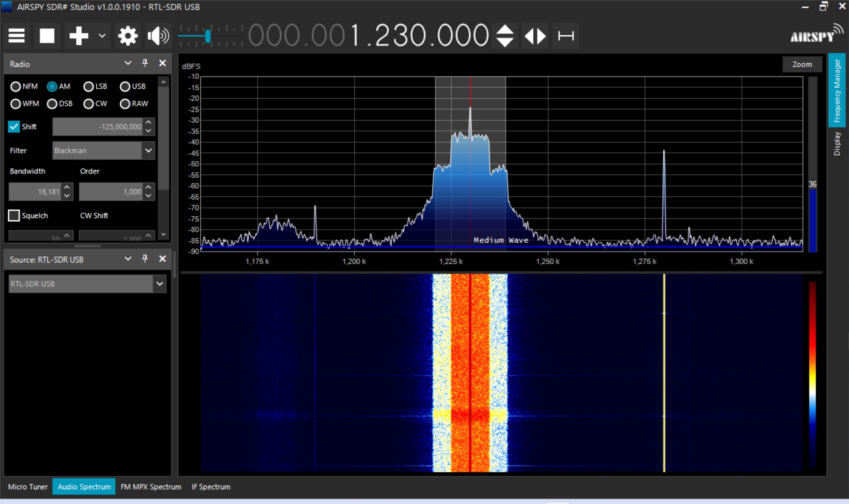Open the hamburger main menu
The height and width of the screenshot is (504, 849).
click(x=16, y=35)
